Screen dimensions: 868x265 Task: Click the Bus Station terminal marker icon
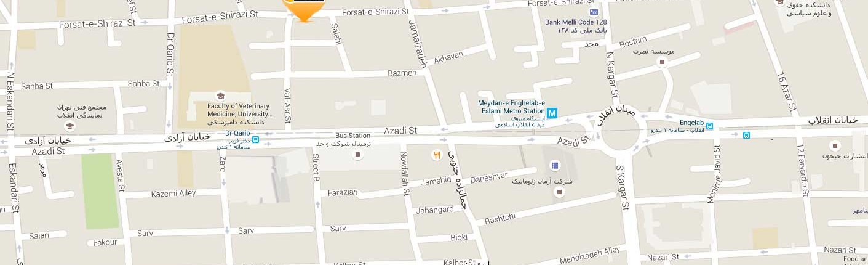(x=356, y=154)
